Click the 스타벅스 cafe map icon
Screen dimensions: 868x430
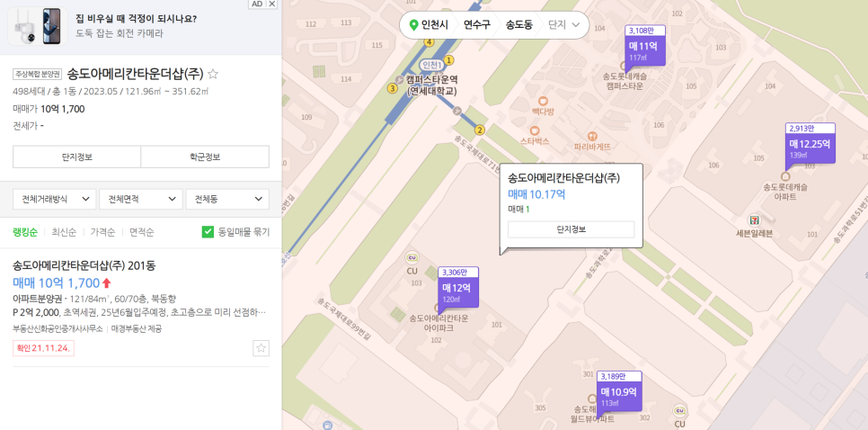pyautogui.click(x=535, y=130)
